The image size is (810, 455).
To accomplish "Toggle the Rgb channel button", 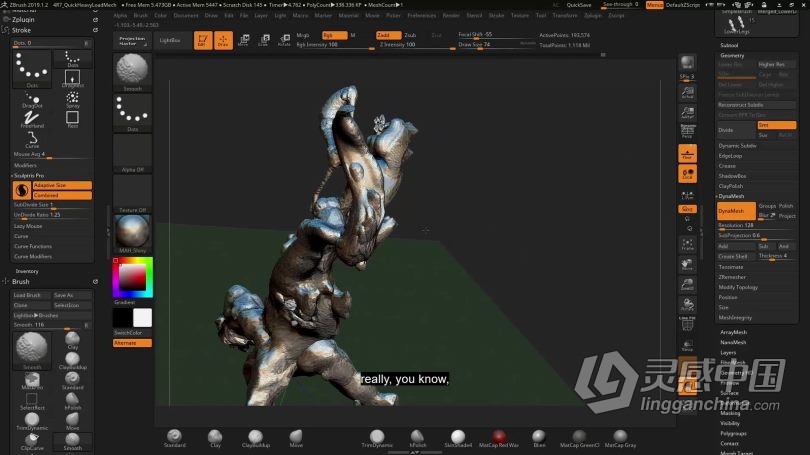I will [334, 35].
